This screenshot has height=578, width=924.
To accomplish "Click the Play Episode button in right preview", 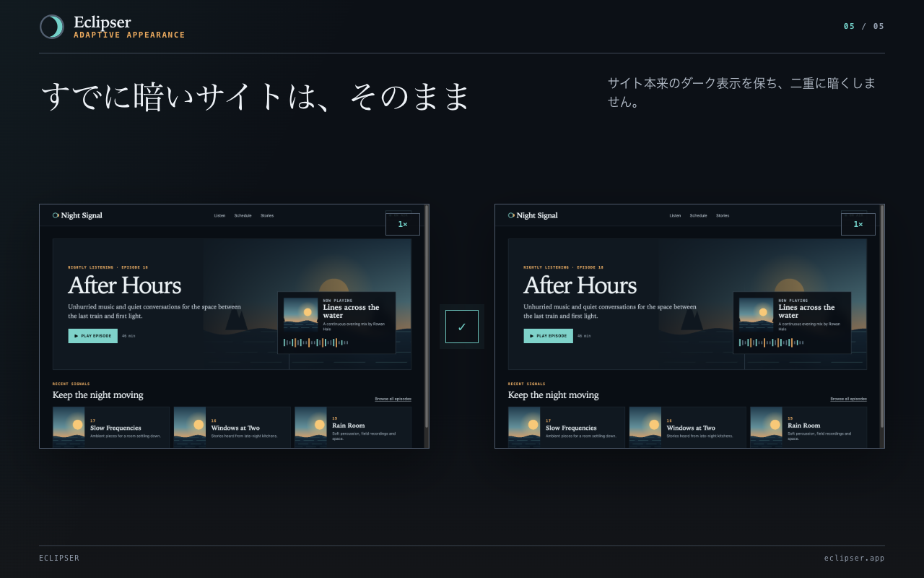I will point(549,336).
